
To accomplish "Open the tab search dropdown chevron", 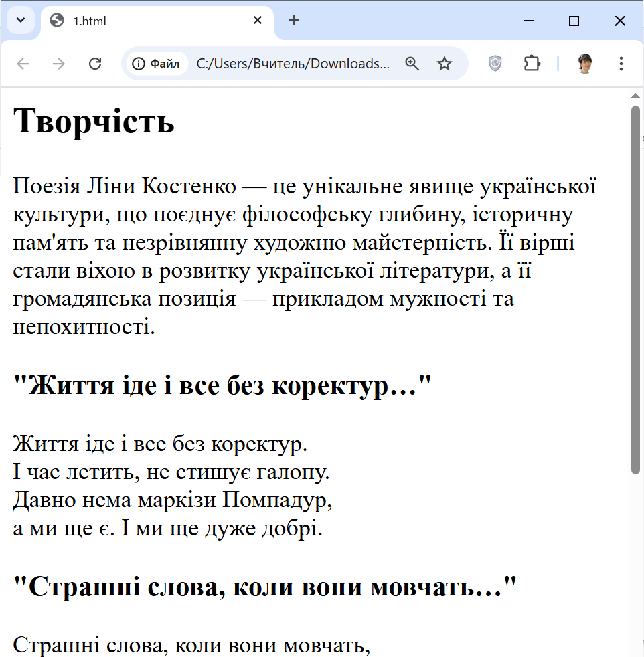I will [x=20, y=20].
